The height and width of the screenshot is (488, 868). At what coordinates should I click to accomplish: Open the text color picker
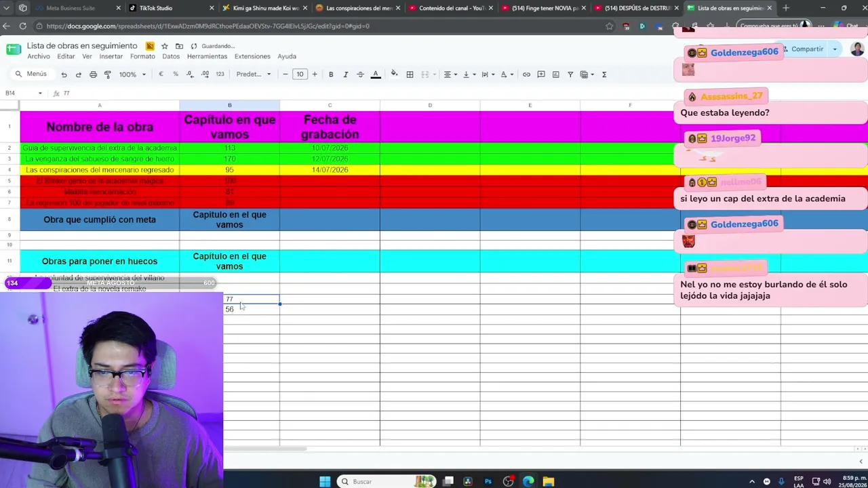point(376,75)
